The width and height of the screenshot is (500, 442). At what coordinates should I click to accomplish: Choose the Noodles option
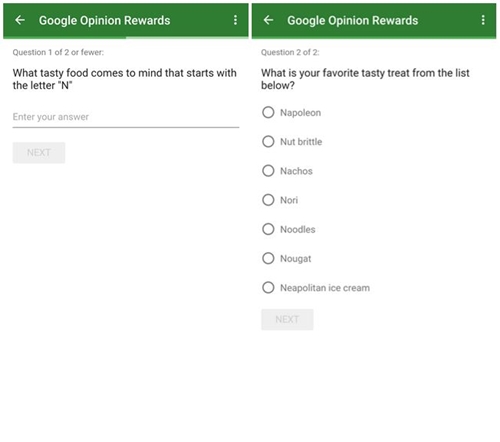(268, 229)
